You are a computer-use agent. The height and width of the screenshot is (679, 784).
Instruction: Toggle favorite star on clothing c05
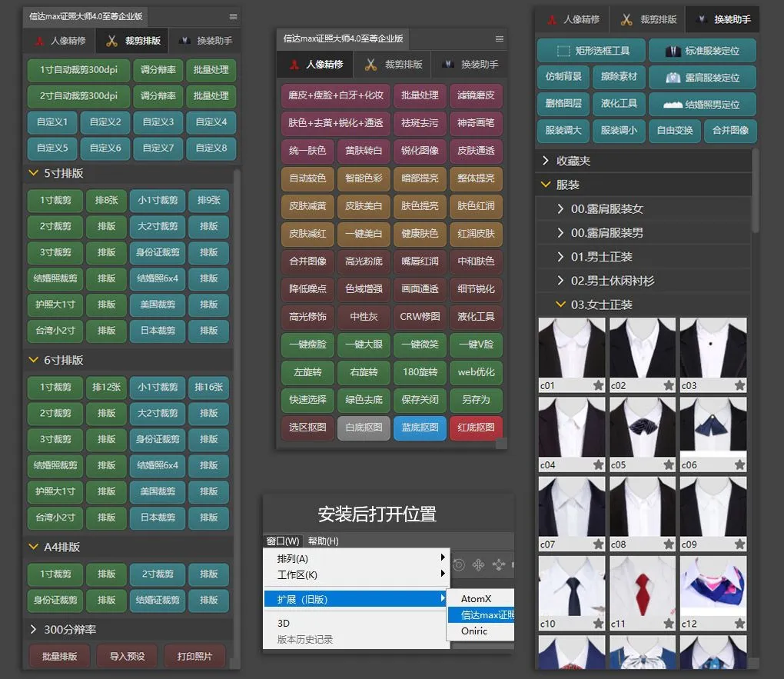pyautogui.click(x=669, y=464)
